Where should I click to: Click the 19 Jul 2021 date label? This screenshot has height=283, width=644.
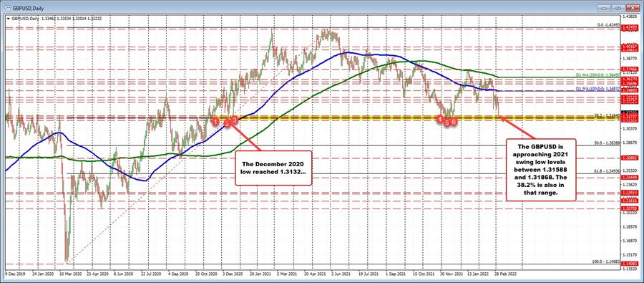pyautogui.click(x=368, y=273)
